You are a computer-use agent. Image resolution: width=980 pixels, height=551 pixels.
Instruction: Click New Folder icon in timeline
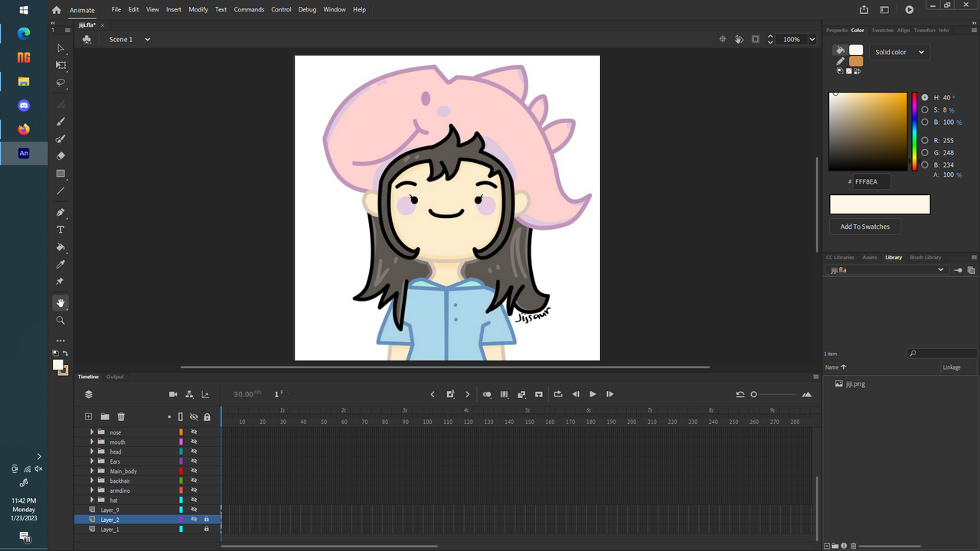[x=105, y=416]
